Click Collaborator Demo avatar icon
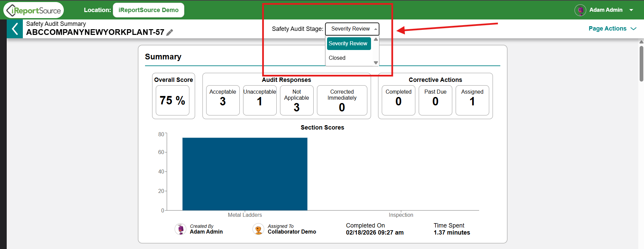 point(259,229)
